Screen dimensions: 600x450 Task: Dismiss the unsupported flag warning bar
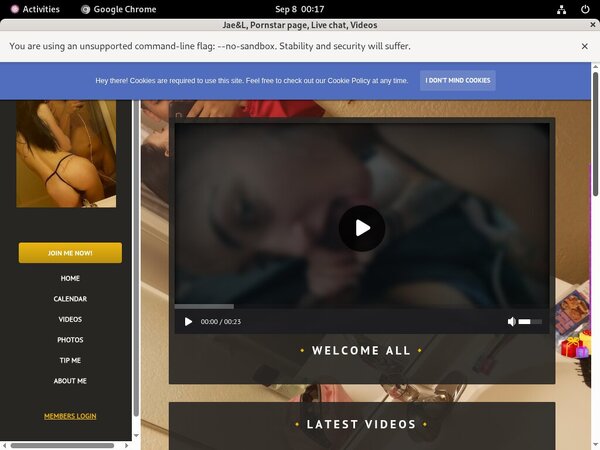tap(585, 46)
